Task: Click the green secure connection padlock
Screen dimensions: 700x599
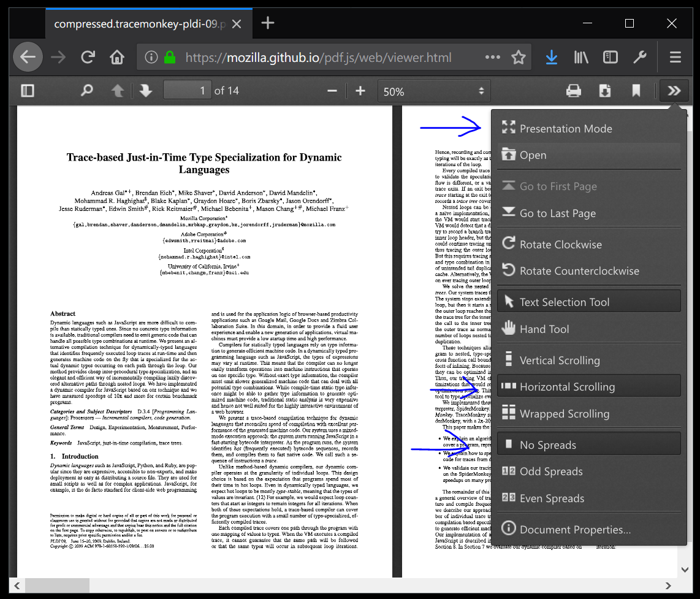Action: 170,57
